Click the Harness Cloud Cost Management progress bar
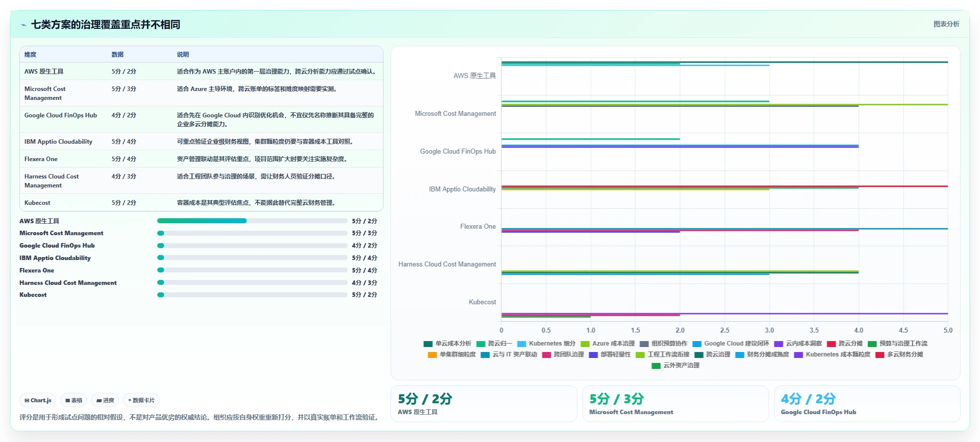This screenshot has height=442, width=980. (x=252, y=282)
